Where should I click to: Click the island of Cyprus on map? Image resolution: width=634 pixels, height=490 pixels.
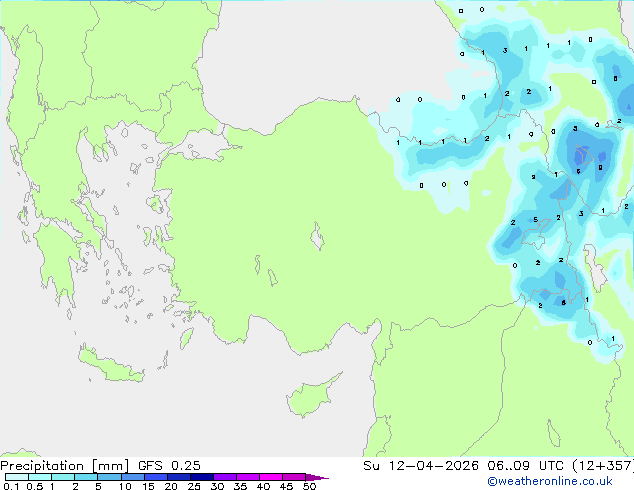pos(311,396)
